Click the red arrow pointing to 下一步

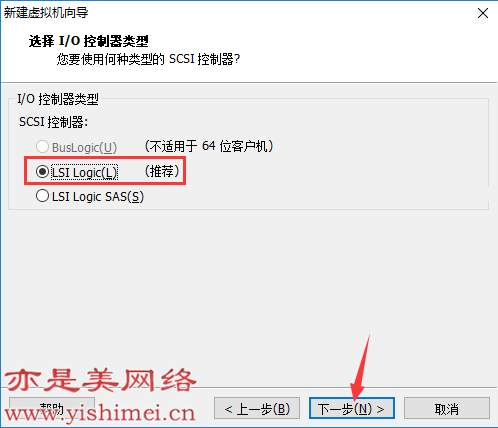(361, 368)
